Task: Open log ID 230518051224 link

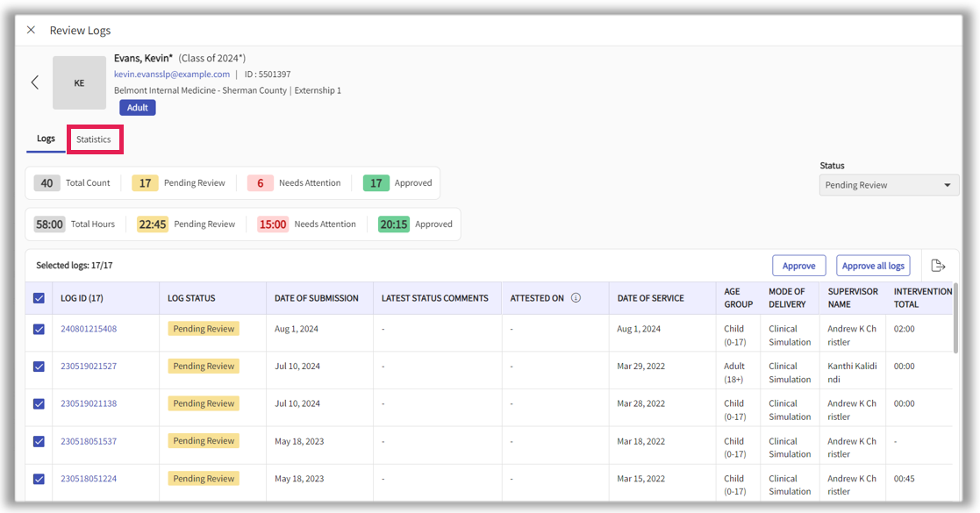Action: [x=89, y=479]
